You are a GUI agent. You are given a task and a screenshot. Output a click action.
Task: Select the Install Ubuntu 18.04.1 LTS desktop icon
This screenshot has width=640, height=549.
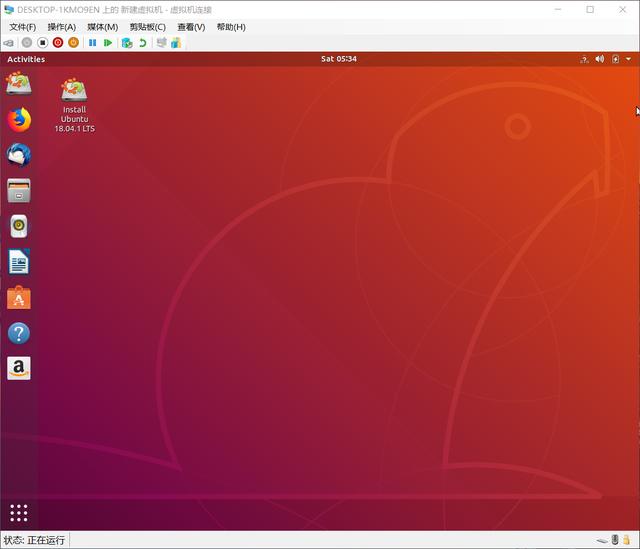[x=74, y=105]
